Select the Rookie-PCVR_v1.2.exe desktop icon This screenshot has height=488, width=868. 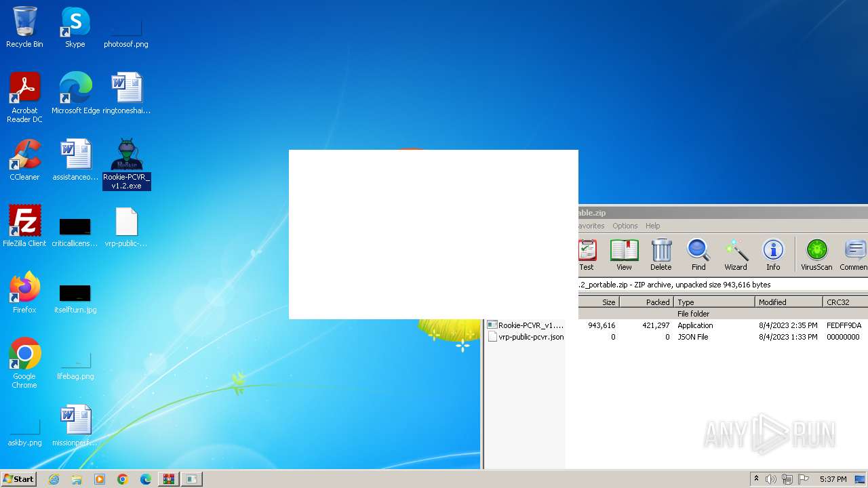(x=126, y=164)
